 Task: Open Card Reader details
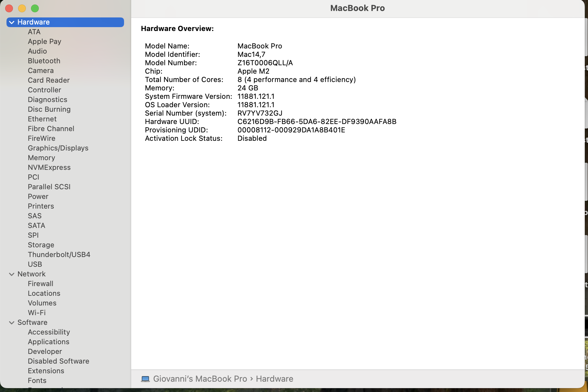coord(49,80)
